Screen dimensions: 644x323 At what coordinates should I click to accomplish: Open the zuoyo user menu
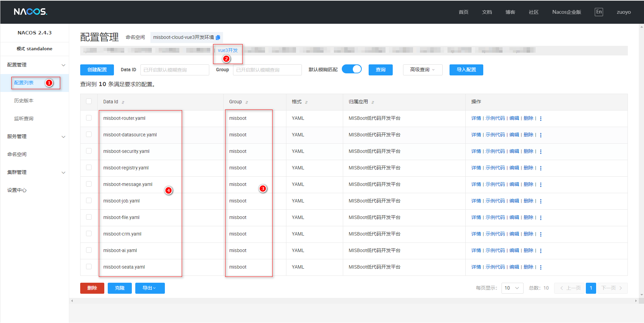[624, 12]
